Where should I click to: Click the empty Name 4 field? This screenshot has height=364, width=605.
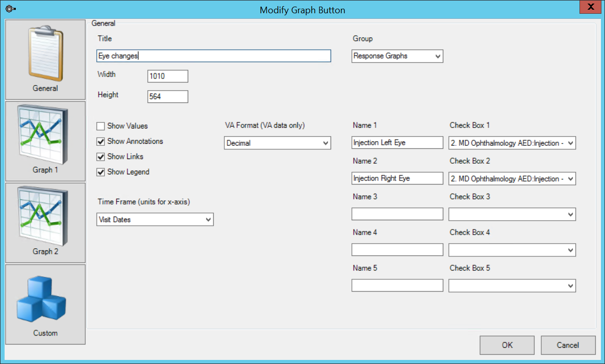pyautogui.click(x=397, y=250)
